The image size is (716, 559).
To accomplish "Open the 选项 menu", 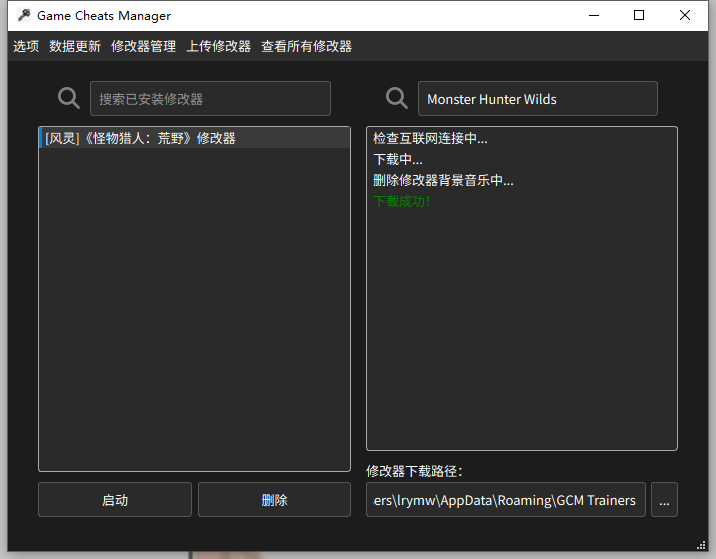I will (x=26, y=46).
